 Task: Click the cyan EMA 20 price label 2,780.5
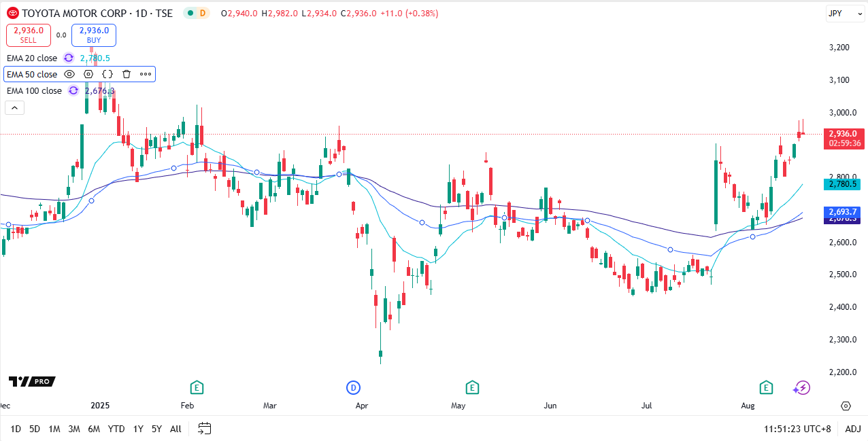click(x=844, y=184)
